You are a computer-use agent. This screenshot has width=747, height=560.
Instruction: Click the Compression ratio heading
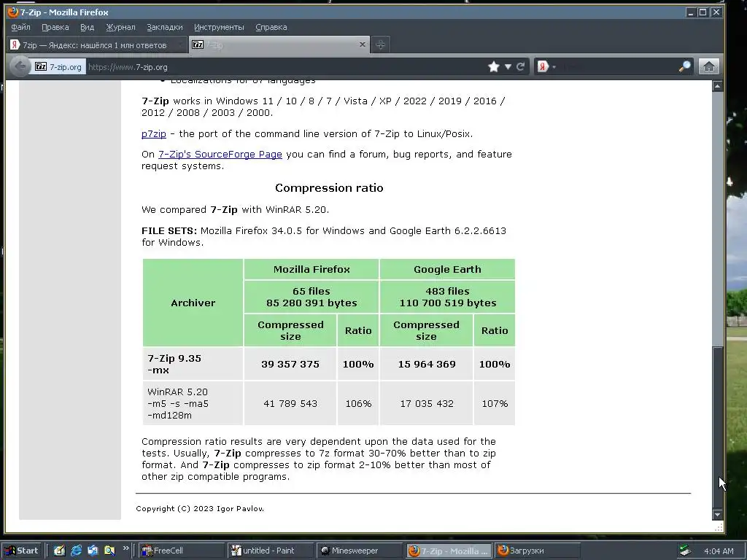click(x=329, y=187)
